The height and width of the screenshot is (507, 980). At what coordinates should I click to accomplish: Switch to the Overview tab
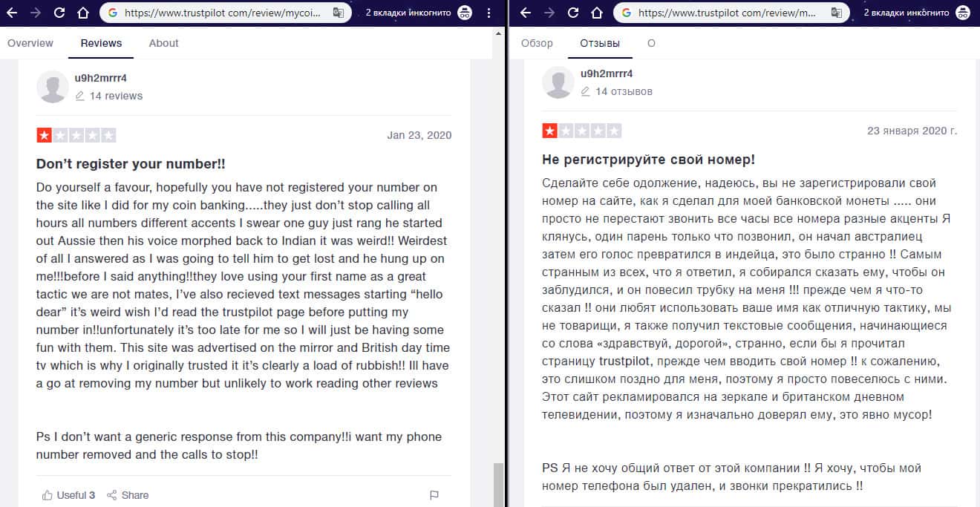tap(30, 43)
